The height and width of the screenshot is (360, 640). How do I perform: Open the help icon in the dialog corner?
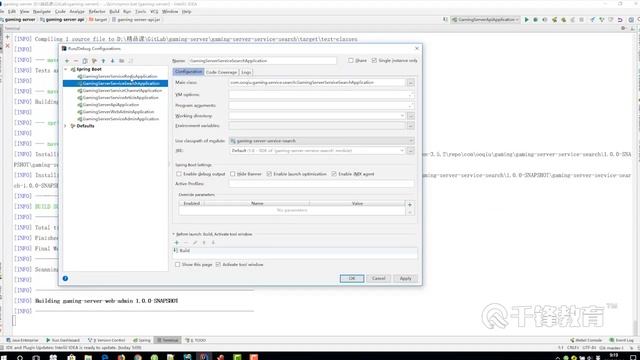tap(65, 278)
